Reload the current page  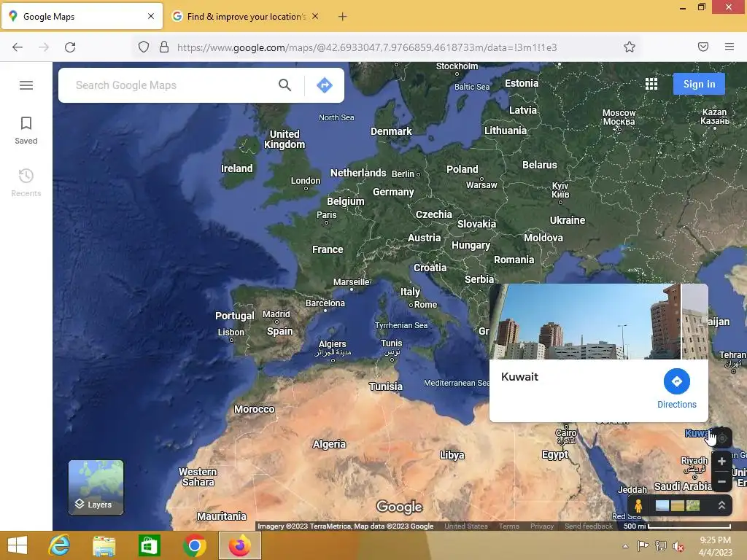70,47
